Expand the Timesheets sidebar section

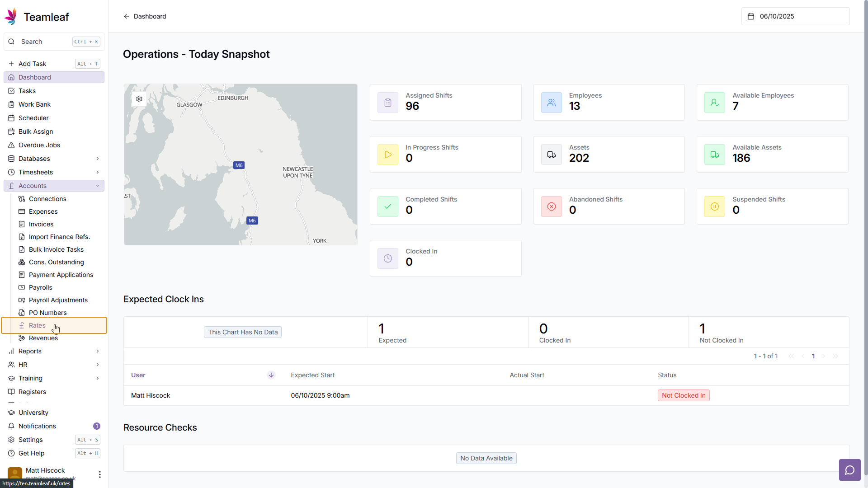[54, 172]
